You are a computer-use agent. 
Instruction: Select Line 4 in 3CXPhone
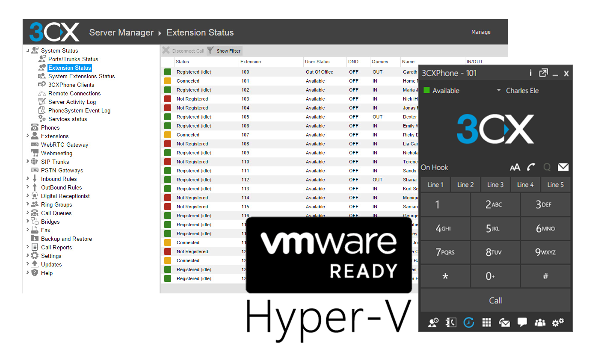point(525,185)
